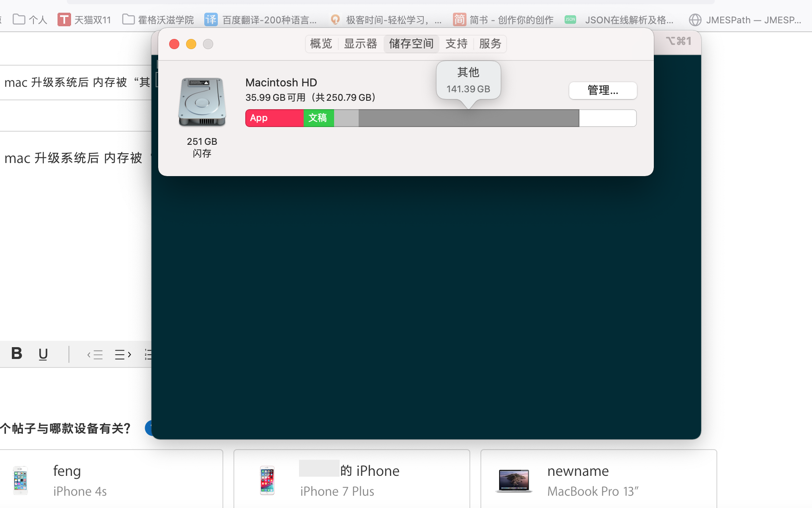Screen dimensions: 812x508
Task: Click the Underline formatting icon
Action: 43,354
